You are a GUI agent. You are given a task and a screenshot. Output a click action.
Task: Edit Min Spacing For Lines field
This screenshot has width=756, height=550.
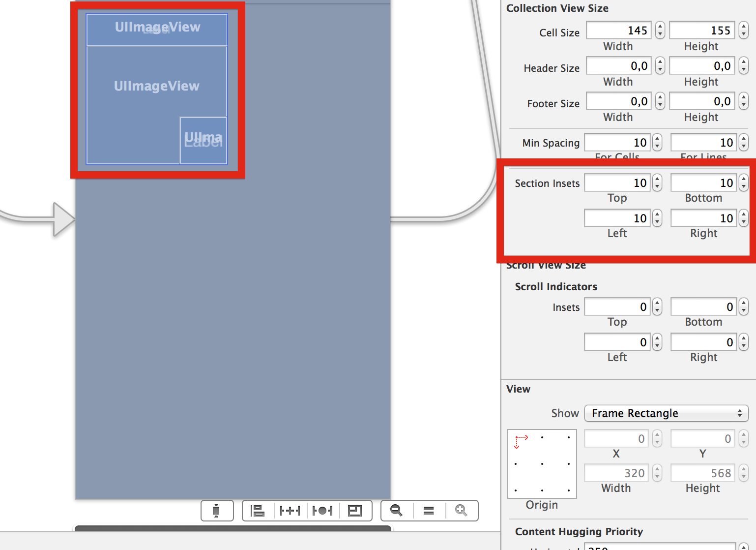coord(704,143)
